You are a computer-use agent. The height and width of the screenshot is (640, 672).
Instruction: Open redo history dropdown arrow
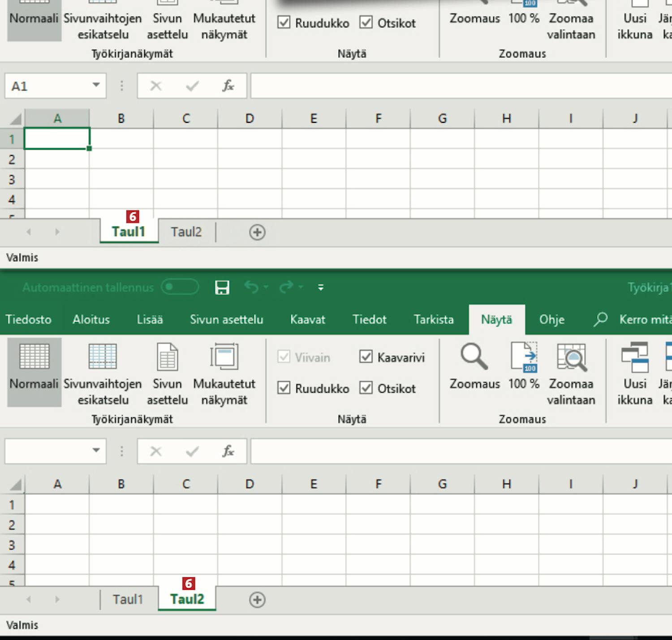301,287
